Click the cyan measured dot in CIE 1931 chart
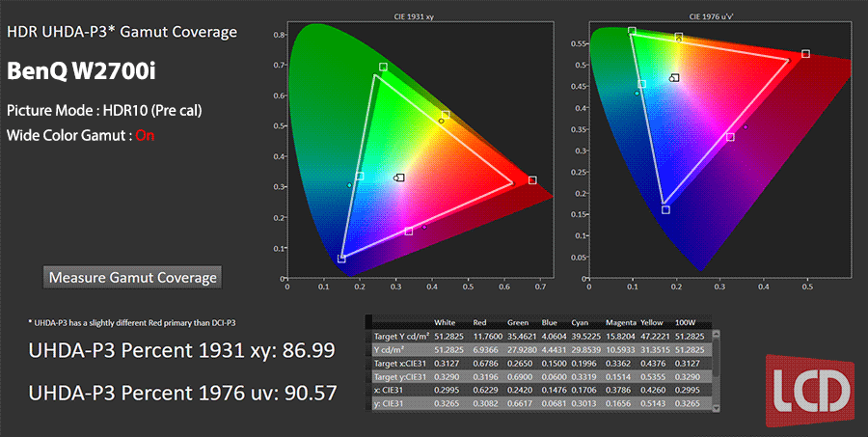The height and width of the screenshot is (437, 868). pos(349,185)
